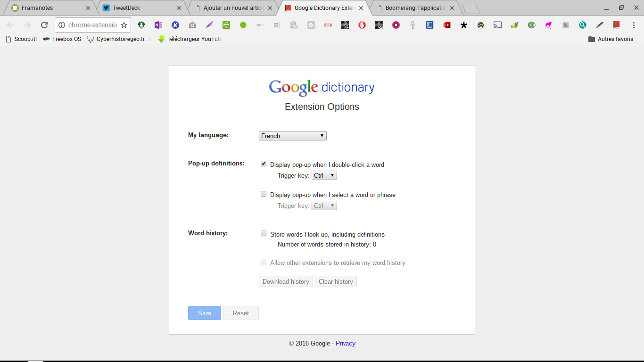Click the grey RSS feed extension icon
The image size is (644, 362).
pyautogui.click(x=311, y=25)
